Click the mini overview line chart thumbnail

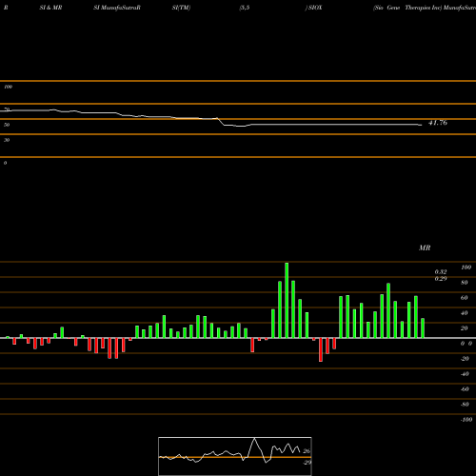(235, 456)
